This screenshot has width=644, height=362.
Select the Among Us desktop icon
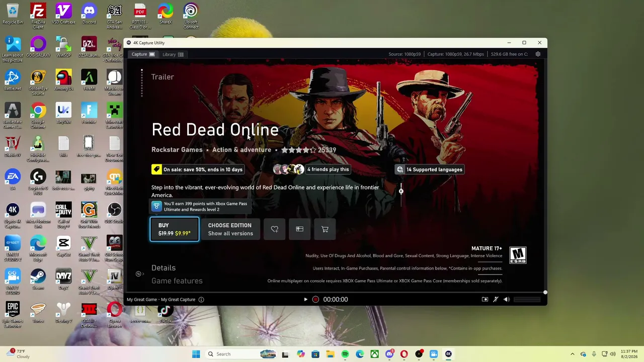coord(63,80)
